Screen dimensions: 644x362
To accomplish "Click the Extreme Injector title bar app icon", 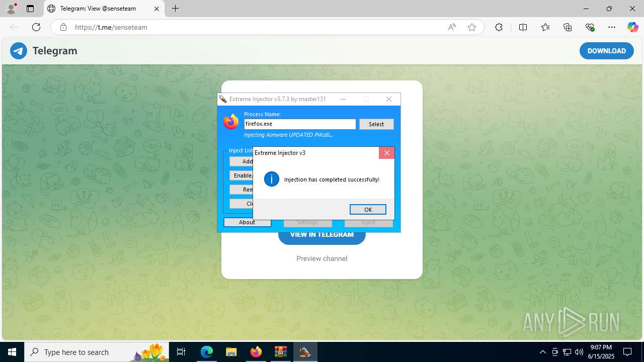I will pos(223,99).
